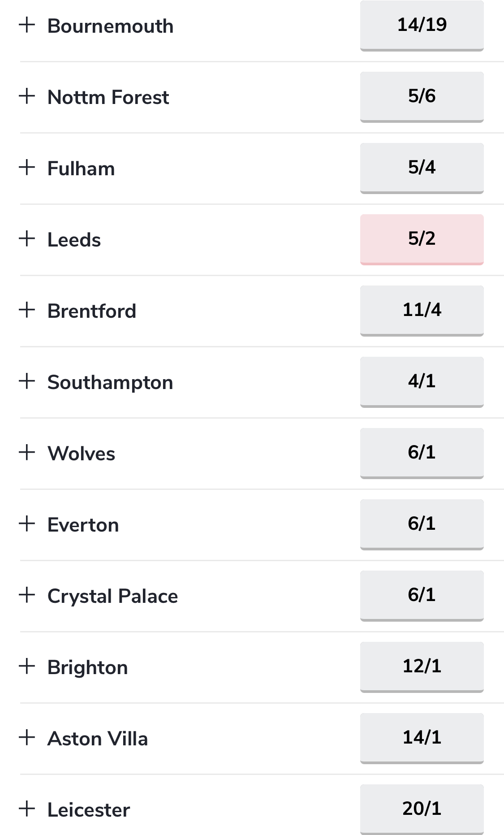Click the plus icon beside Aston Villa
Image resolution: width=504 pixels, height=835 pixels.
pyautogui.click(x=27, y=737)
